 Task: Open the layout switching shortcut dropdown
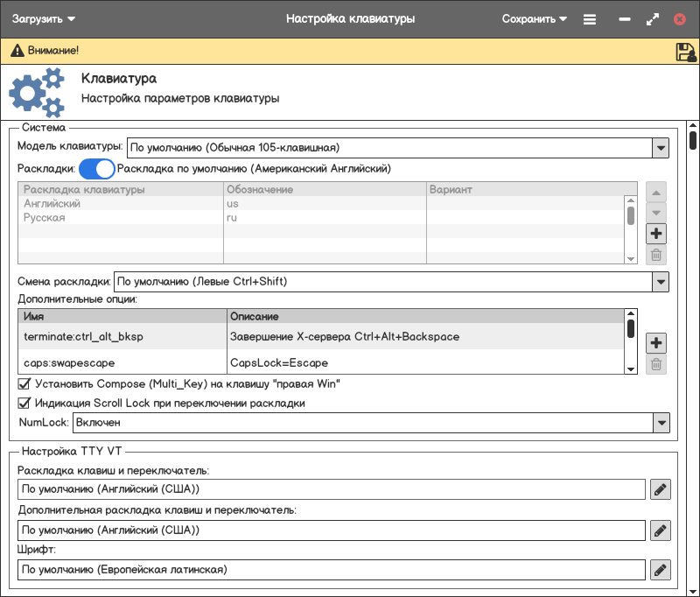(661, 282)
